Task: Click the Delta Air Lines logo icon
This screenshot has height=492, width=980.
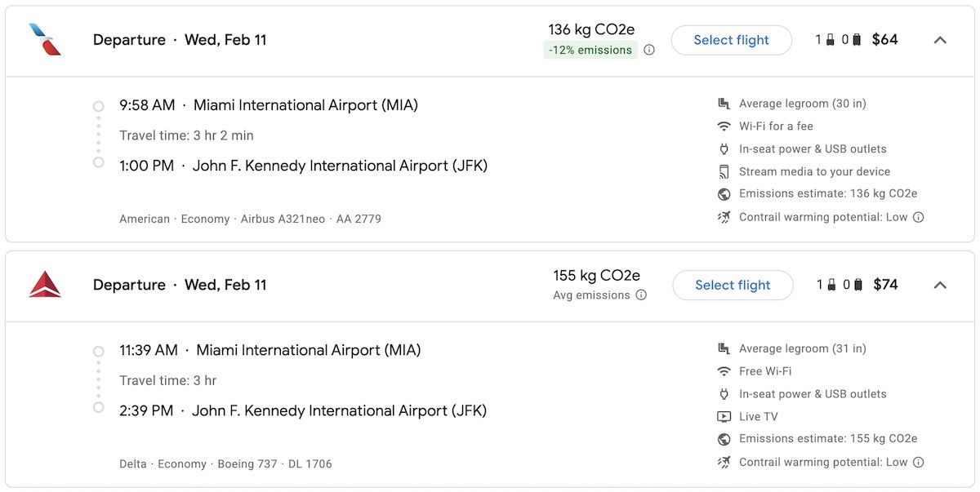Action: pyautogui.click(x=45, y=285)
